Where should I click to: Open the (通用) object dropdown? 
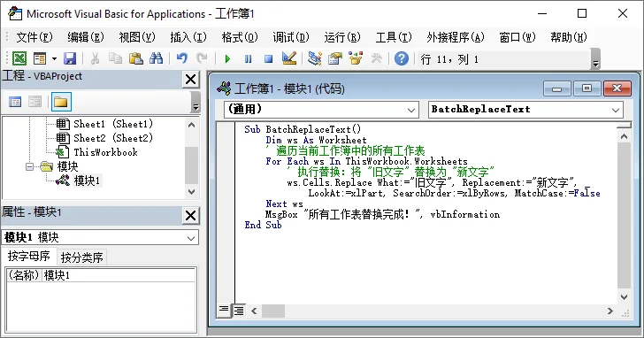[410, 110]
